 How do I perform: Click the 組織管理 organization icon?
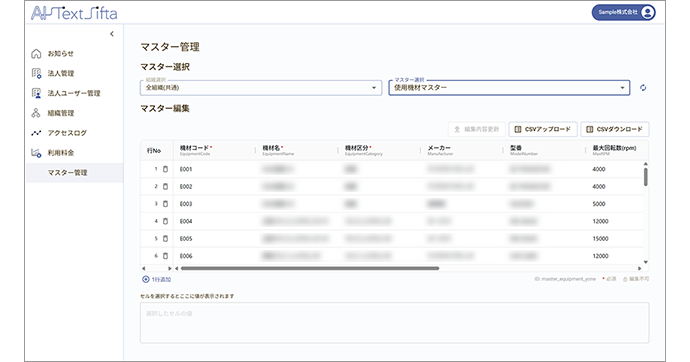(36, 113)
